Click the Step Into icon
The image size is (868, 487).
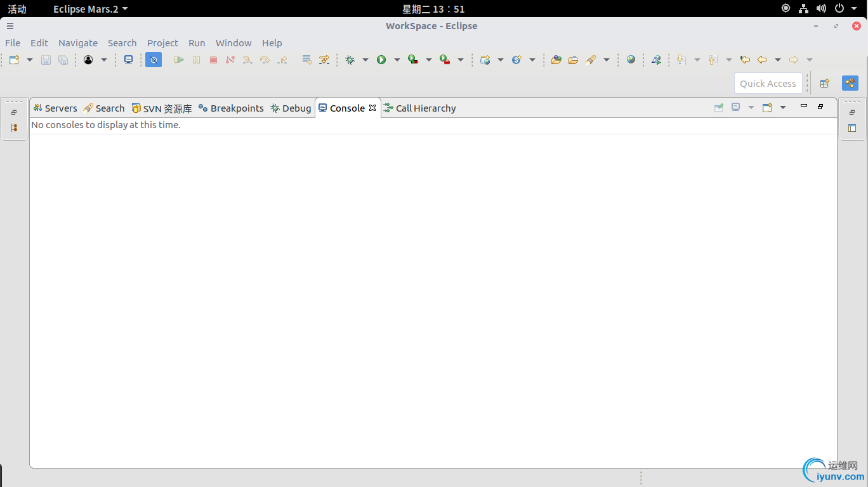tap(247, 60)
